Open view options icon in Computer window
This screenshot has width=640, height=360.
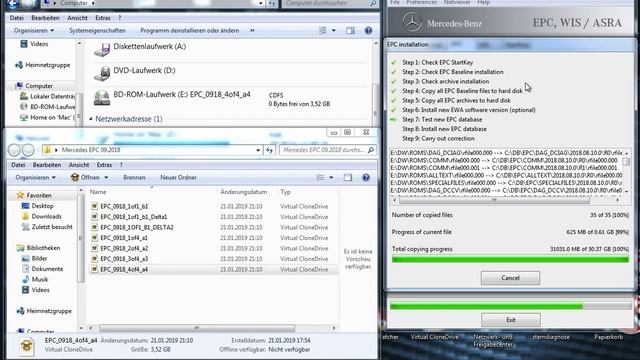pyautogui.click(x=322, y=31)
